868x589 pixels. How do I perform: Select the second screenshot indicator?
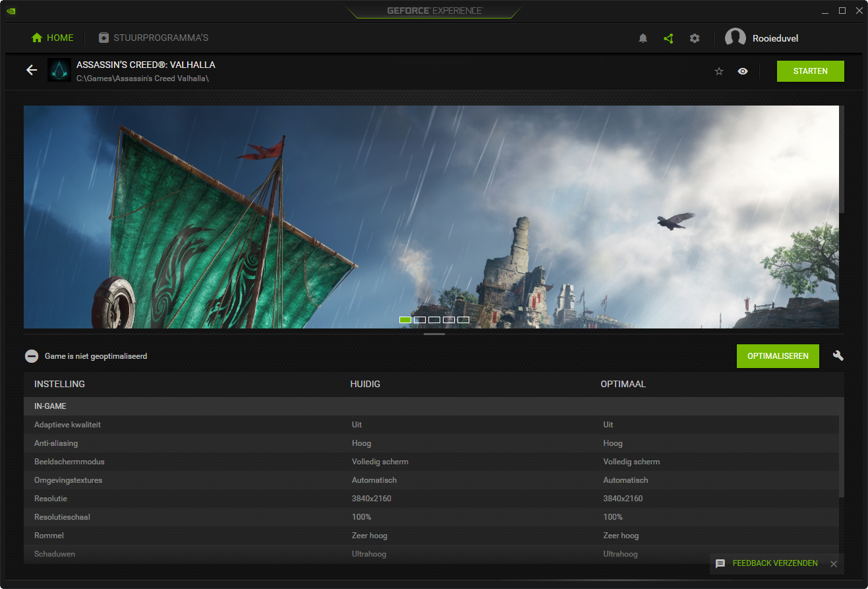point(420,320)
